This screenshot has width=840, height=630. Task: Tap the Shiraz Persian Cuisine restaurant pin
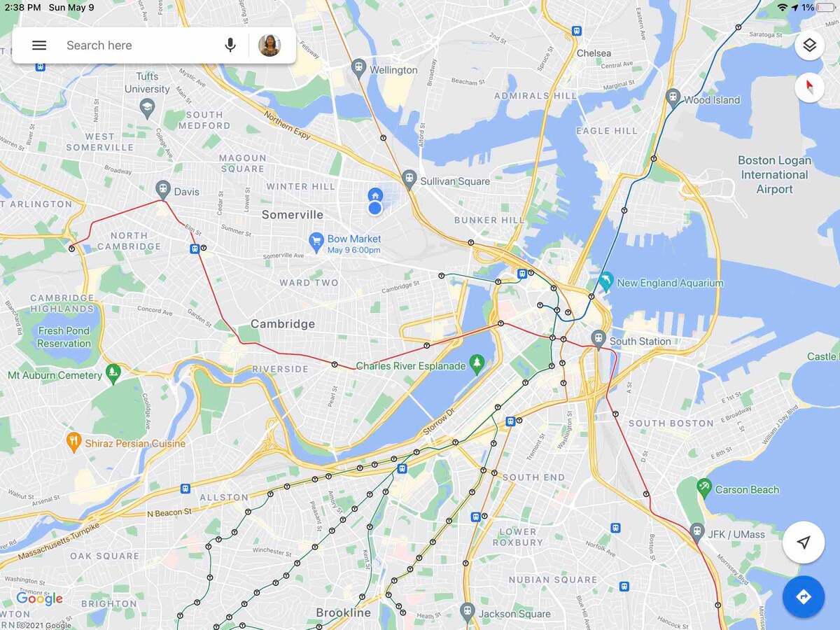73,442
